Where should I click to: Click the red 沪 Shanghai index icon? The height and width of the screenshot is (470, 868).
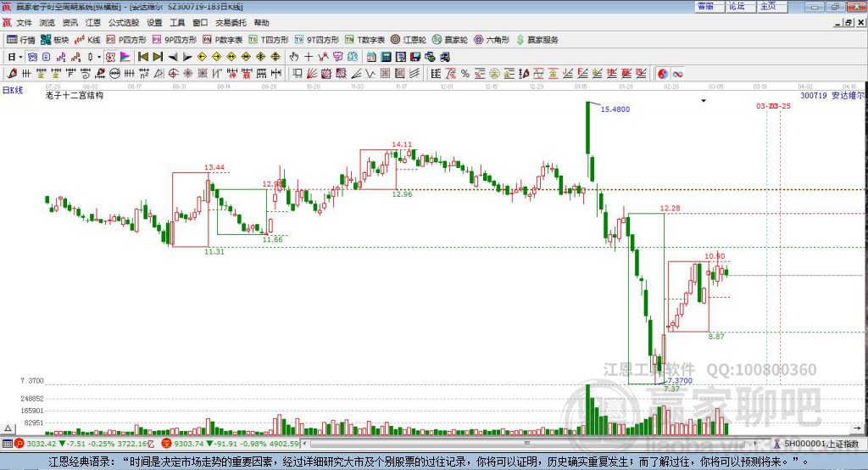(x=19, y=444)
